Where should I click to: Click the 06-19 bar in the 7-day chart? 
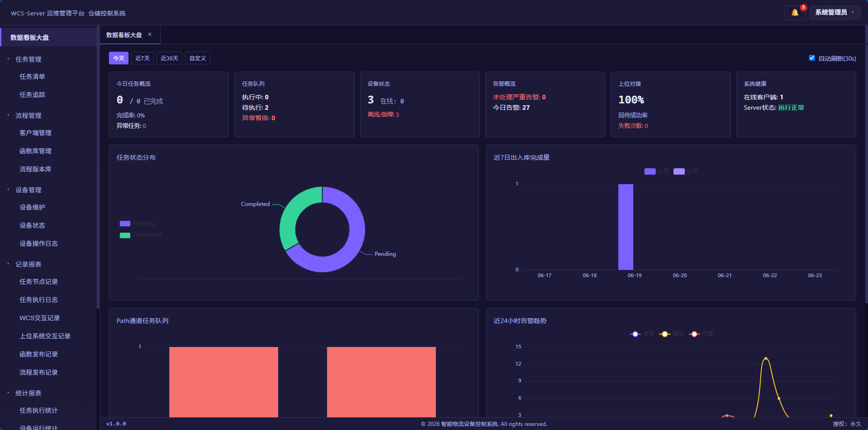tap(626, 227)
